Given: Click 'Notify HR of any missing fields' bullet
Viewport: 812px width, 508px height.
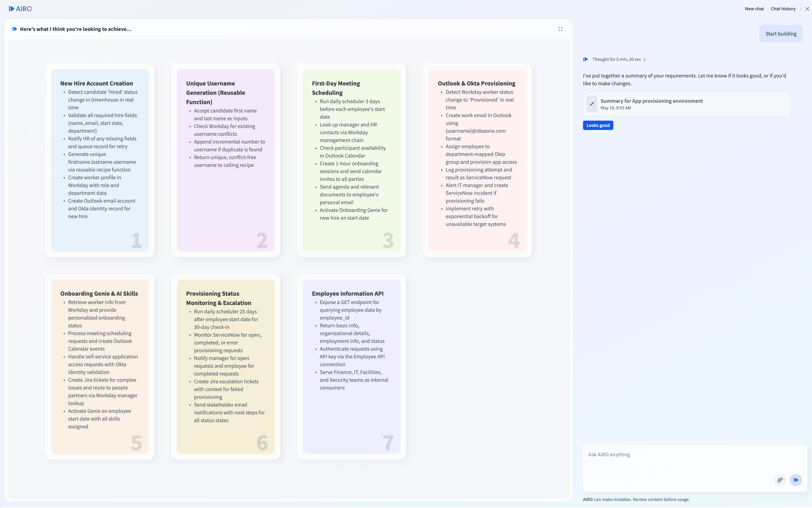Looking at the screenshot, I should click(102, 142).
